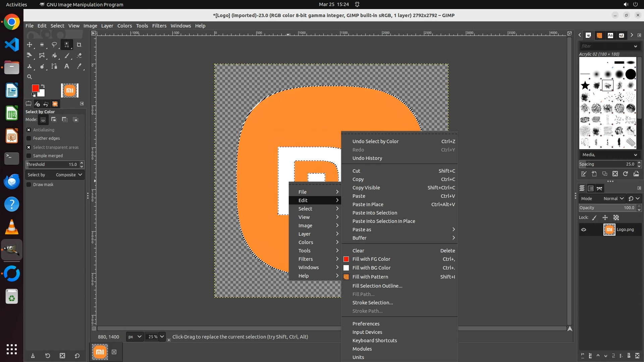Check the Sample merged option
The width and height of the screenshot is (644, 362).
29,156
